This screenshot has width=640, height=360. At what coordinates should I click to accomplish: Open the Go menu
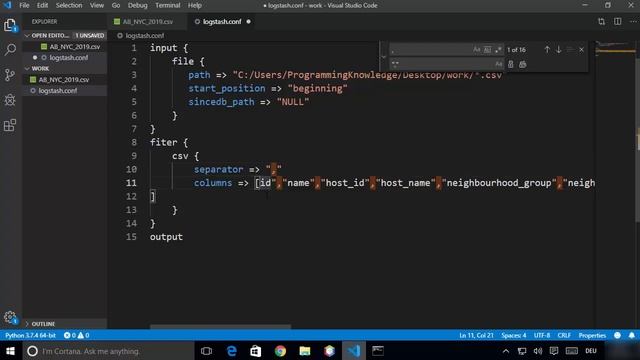(116, 5)
